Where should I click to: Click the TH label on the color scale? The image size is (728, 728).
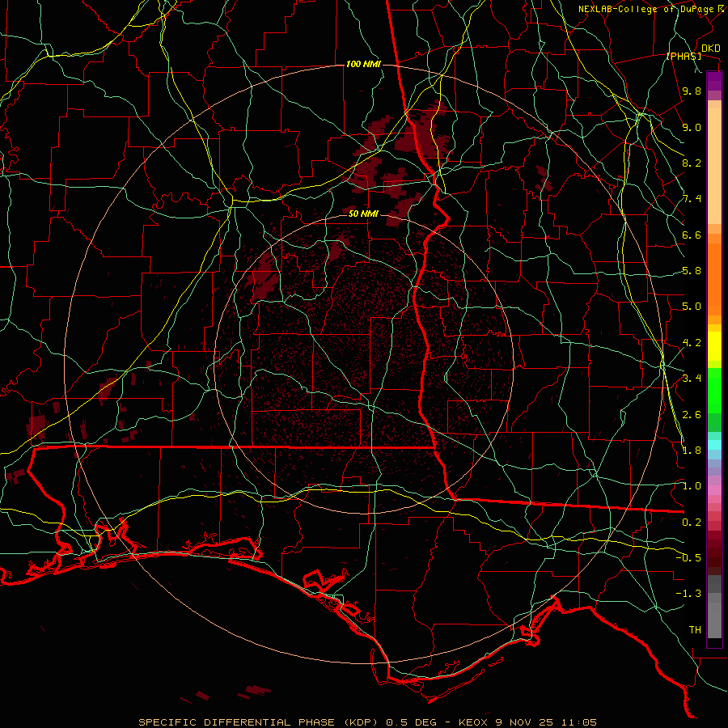(695, 629)
